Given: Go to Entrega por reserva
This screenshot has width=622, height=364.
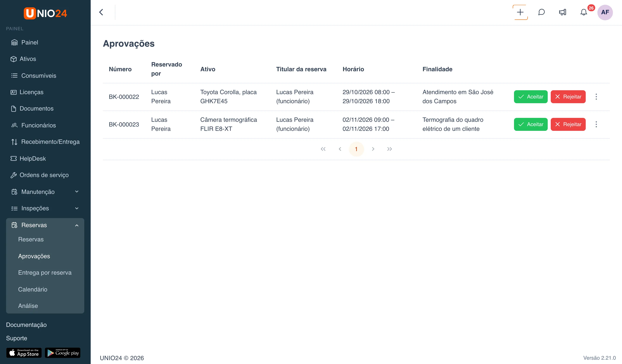Looking at the screenshot, I should pos(45,272).
